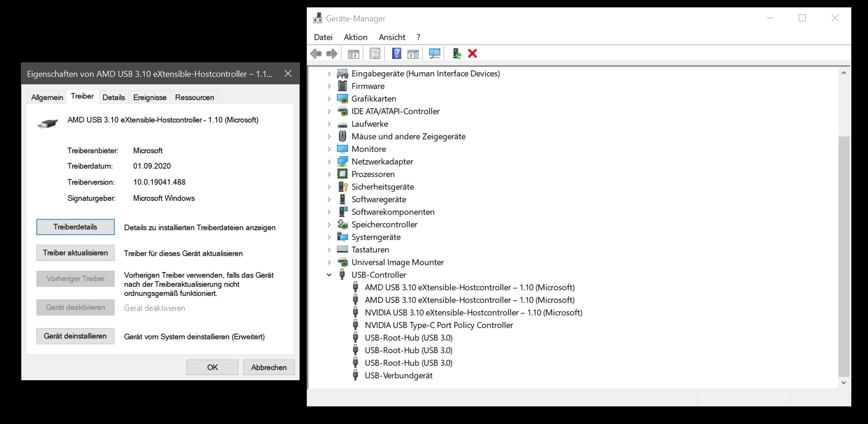This screenshot has width=868, height=424.
Task: Expand the Netzwerkadapter category
Action: pos(329,162)
